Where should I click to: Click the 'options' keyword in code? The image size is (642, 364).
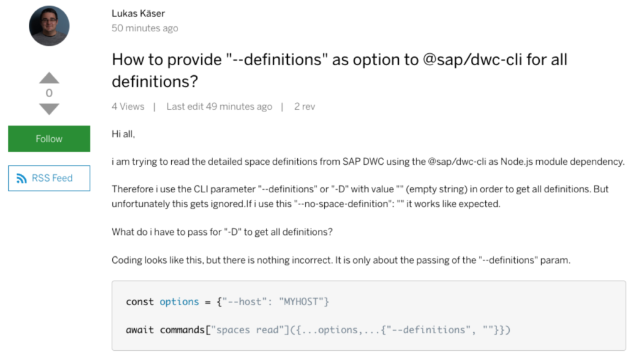pyautogui.click(x=179, y=302)
